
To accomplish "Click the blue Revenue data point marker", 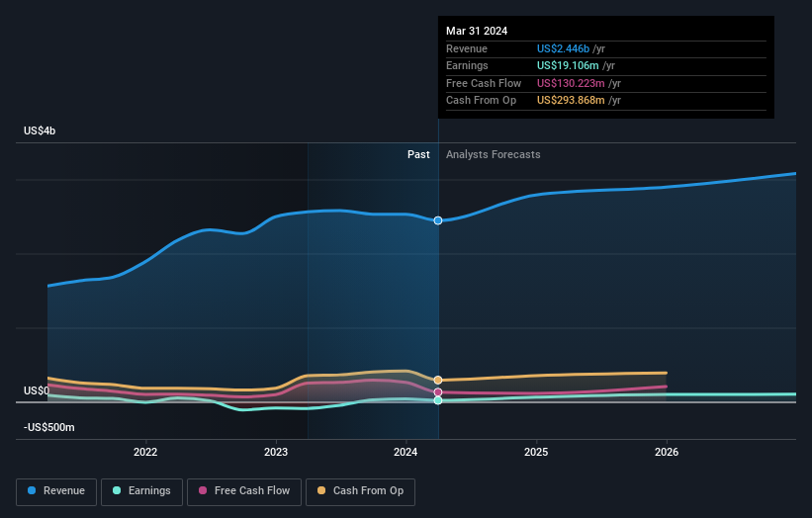I will [438, 220].
